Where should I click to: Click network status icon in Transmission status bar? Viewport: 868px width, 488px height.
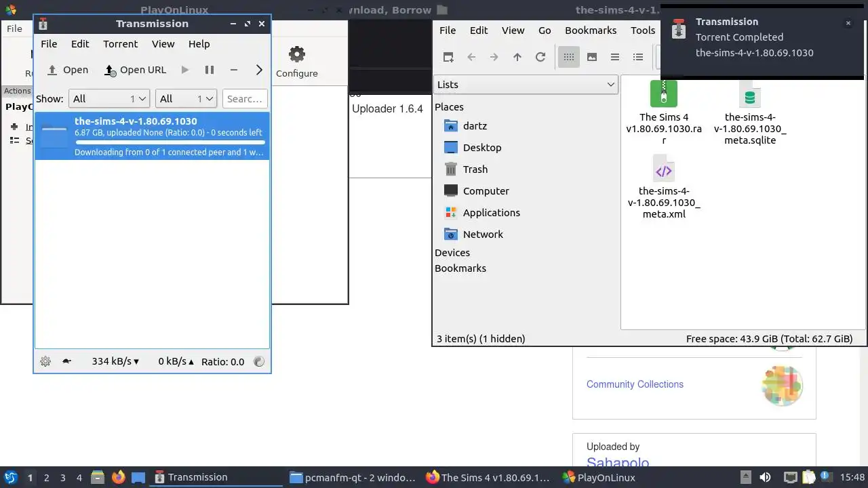coord(258,361)
